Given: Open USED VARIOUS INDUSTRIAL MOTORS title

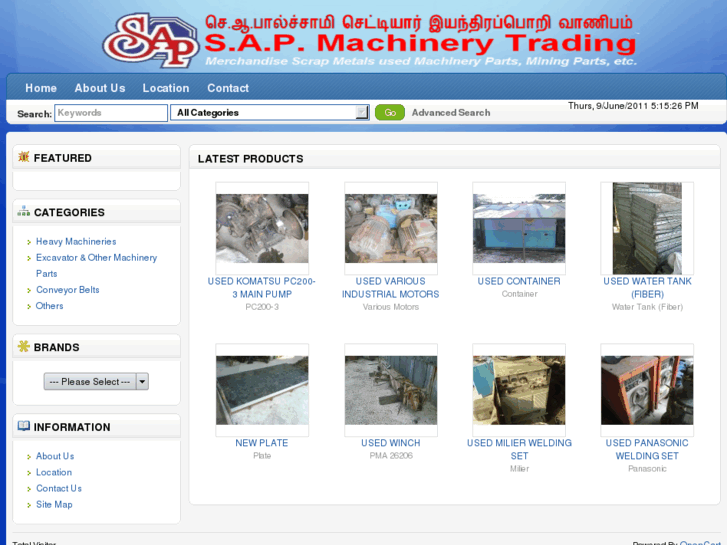Looking at the screenshot, I should pyautogui.click(x=390, y=288).
